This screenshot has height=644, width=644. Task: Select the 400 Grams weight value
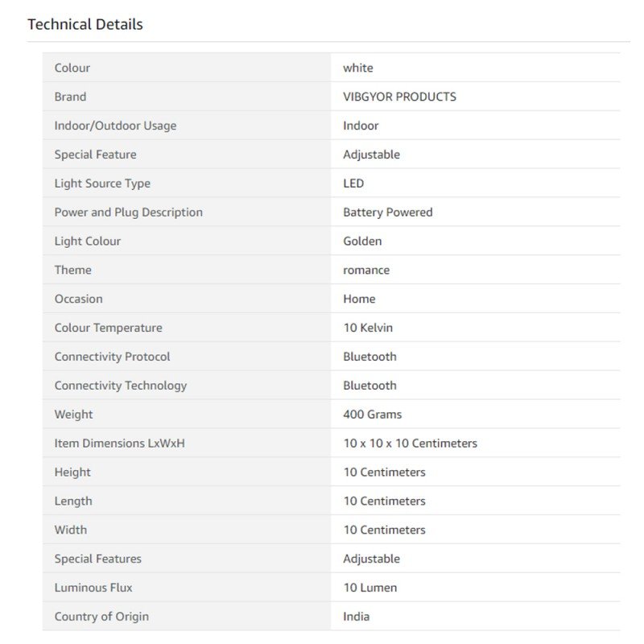[x=372, y=415]
